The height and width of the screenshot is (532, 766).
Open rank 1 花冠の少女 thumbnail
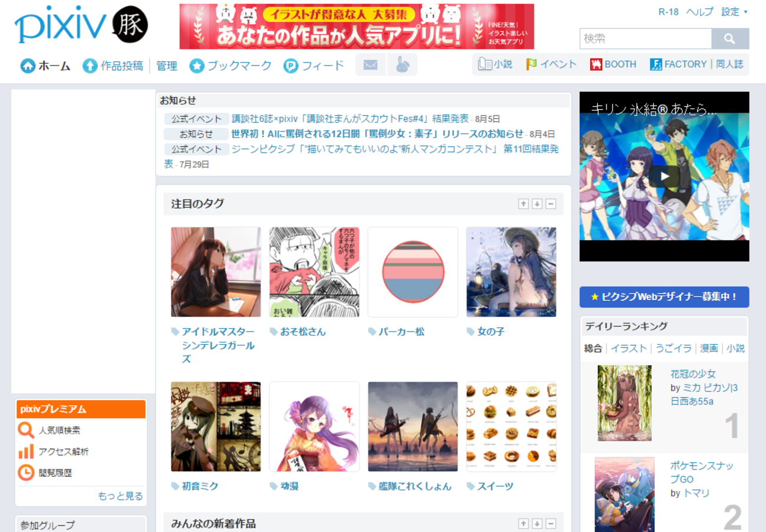pyautogui.click(x=625, y=403)
